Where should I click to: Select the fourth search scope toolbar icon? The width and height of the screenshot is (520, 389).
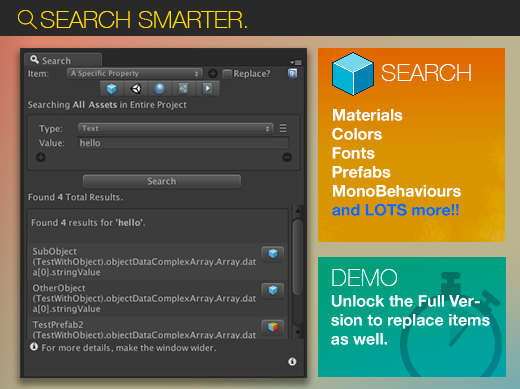(x=183, y=89)
